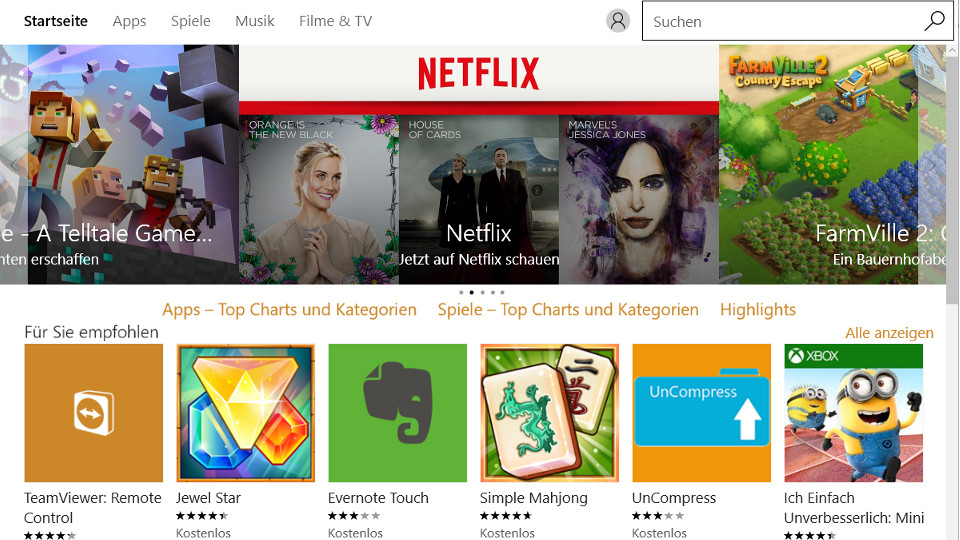This screenshot has height=540, width=960.
Task: Open the TeamViewer Remote Control app tile
Action: pos(93,413)
